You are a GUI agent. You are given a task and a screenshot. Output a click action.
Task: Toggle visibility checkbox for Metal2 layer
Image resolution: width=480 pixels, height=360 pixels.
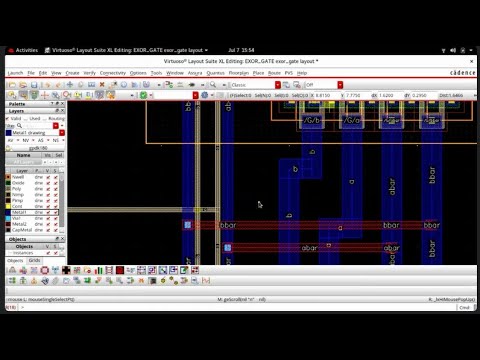point(48,224)
